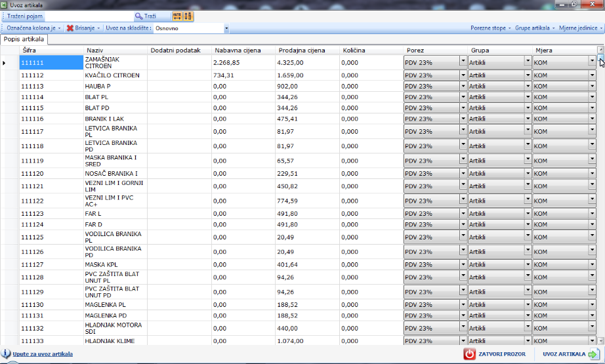Toggle auto column width icon
Image resolution: width=605 pixels, height=364 pixels.
177,16
